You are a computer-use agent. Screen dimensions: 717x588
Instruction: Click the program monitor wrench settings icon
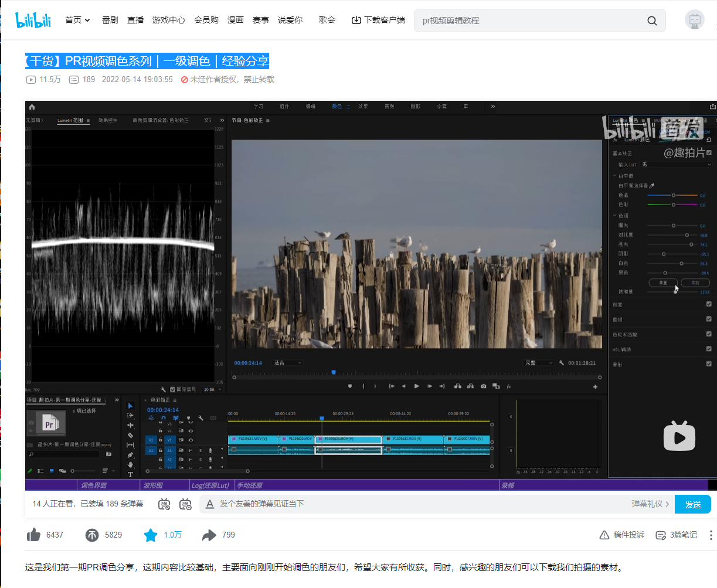pos(562,363)
